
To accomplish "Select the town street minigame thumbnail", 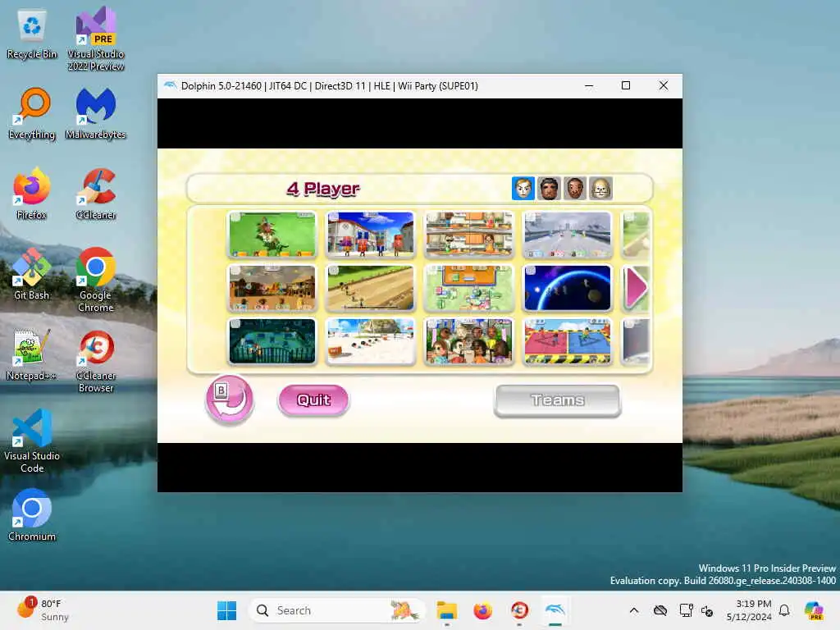I will click(x=371, y=235).
